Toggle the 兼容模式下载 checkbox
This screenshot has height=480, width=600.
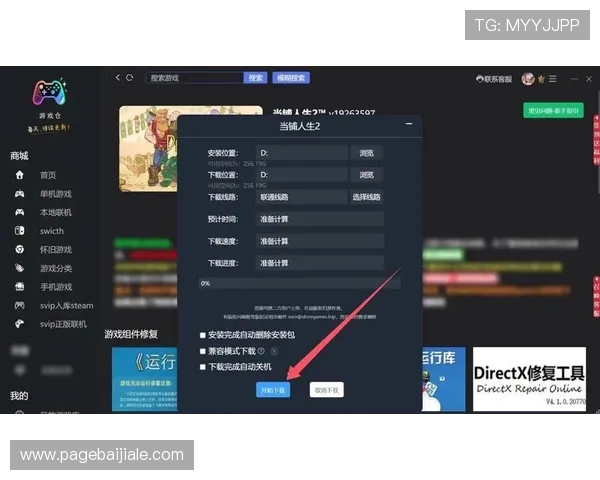203,351
